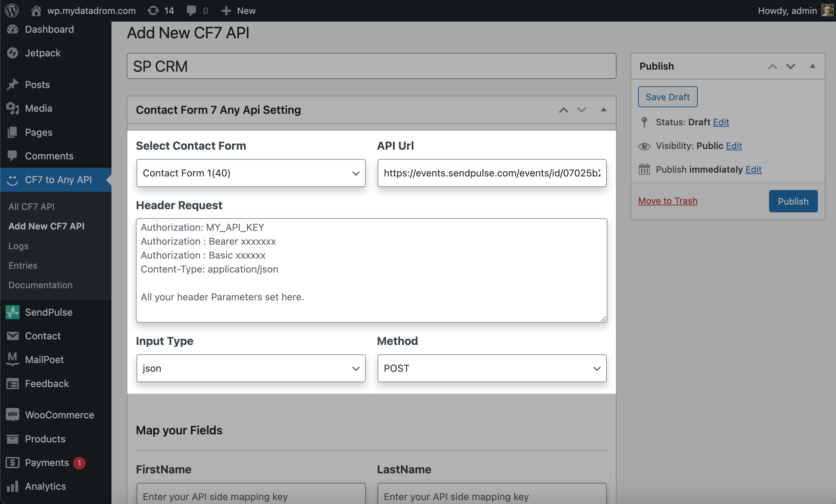
Task: Open Add New CF7 API submenu
Action: pyautogui.click(x=46, y=226)
